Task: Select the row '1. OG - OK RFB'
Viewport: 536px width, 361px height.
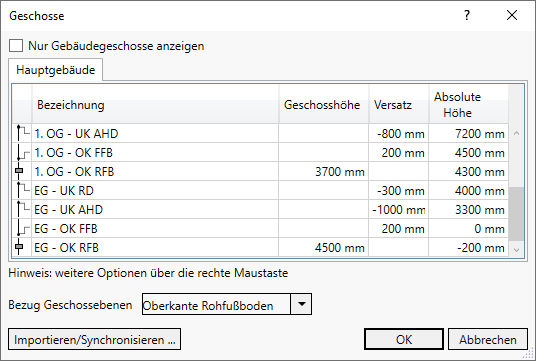Action: tap(260, 172)
